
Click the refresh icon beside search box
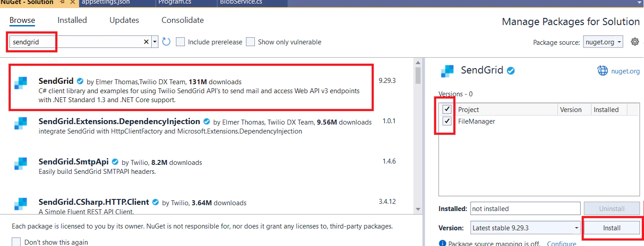(166, 42)
